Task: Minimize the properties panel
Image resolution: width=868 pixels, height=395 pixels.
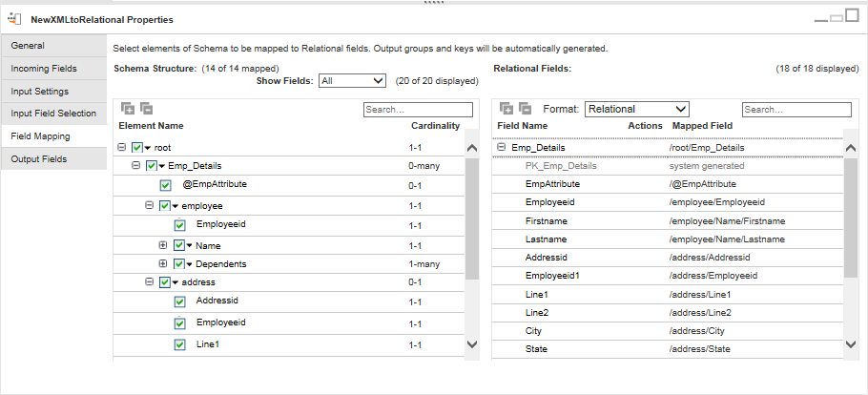Action: (821, 20)
